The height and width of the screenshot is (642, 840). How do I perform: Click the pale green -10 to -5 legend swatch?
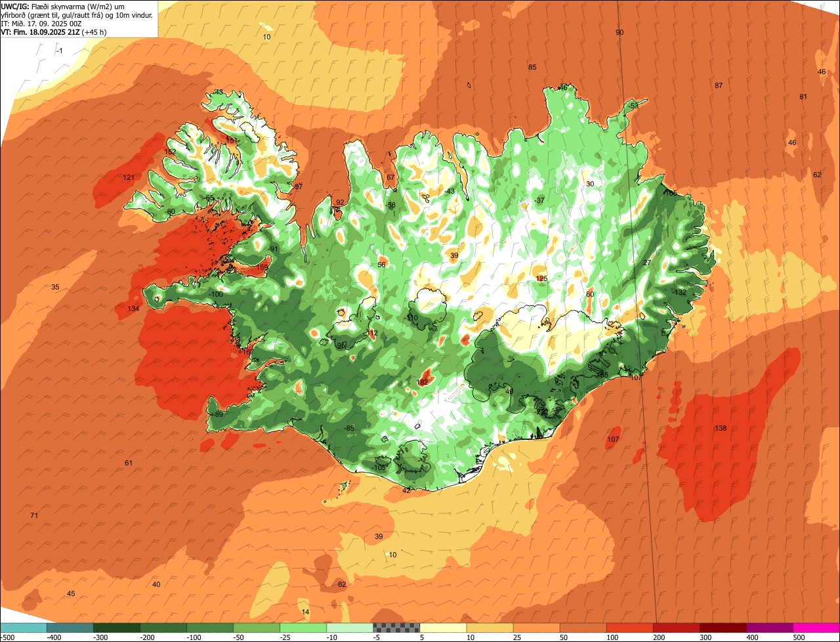tap(349, 628)
